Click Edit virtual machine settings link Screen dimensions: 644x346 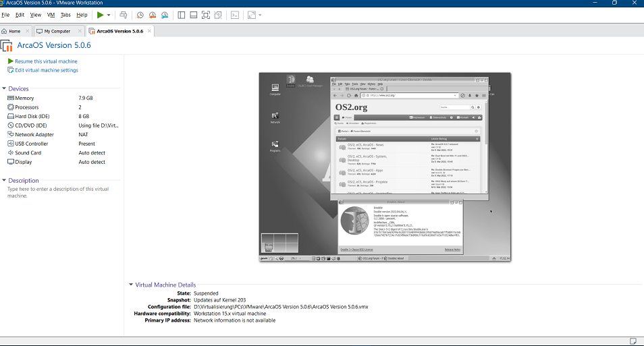coord(47,70)
